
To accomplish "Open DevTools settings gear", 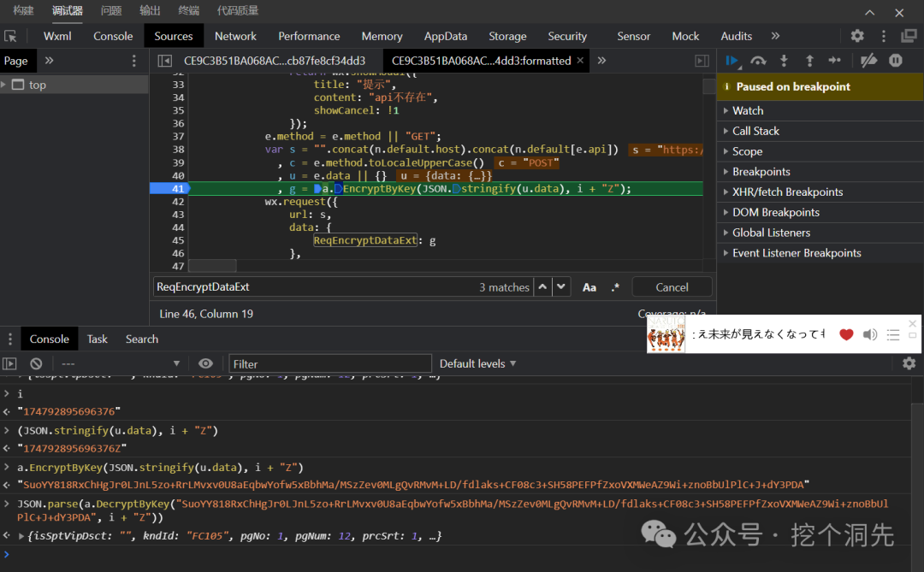I will (857, 36).
